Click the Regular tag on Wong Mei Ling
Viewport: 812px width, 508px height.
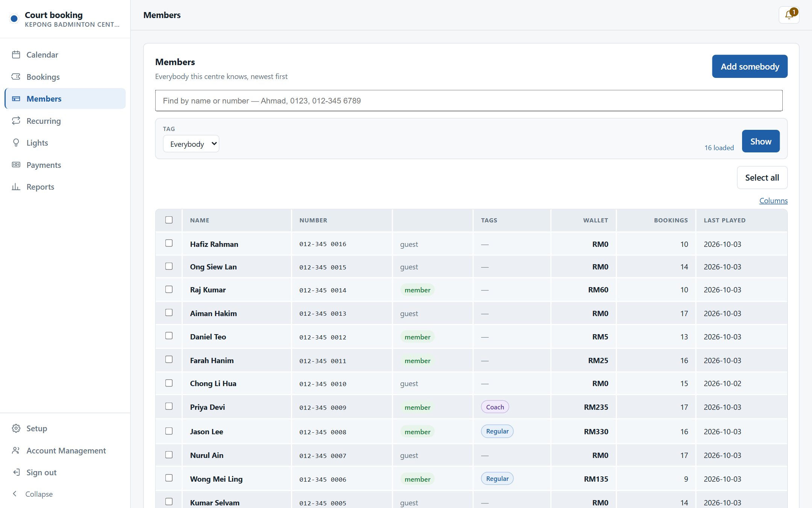point(497,478)
